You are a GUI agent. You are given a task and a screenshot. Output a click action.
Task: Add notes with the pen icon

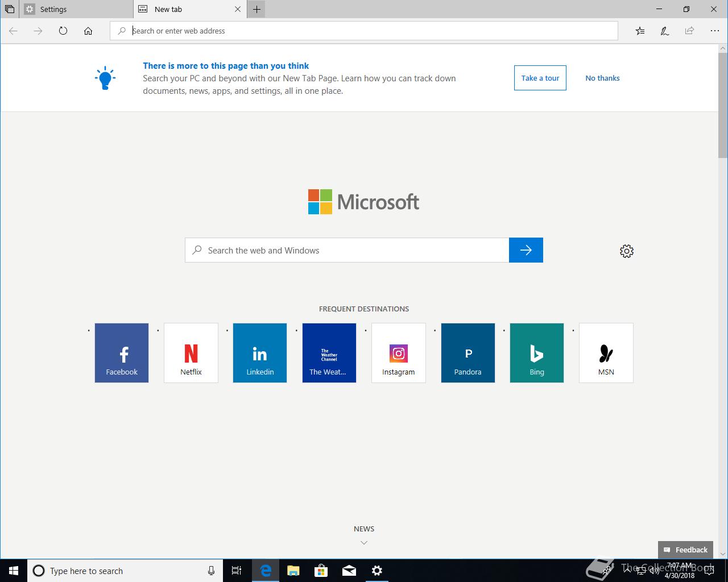(x=664, y=31)
